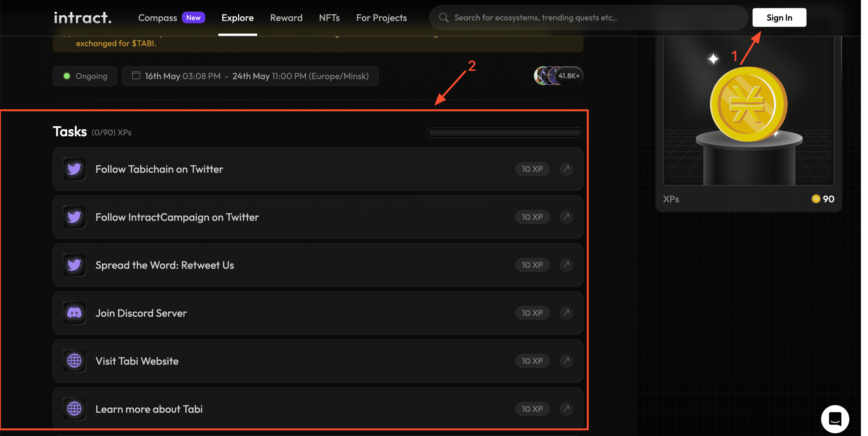868x436 pixels.
Task: Click the search magnifier icon
Action: (444, 17)
